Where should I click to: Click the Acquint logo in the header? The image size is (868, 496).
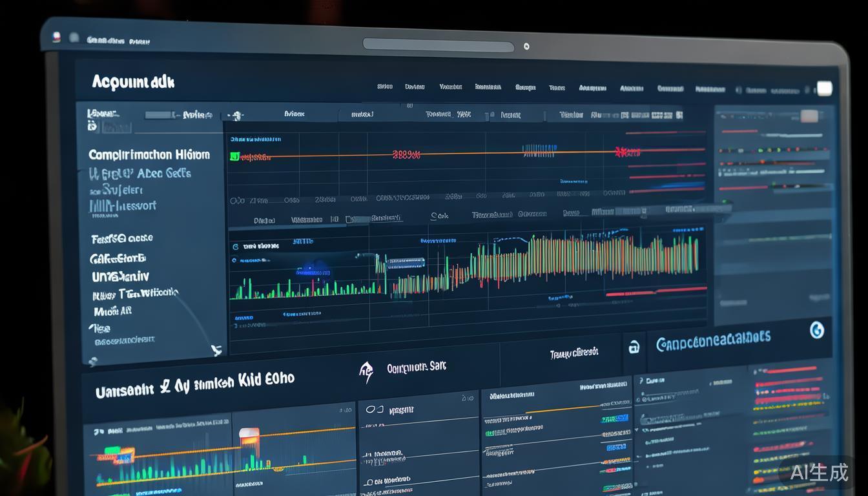pyautogui.click(x=132, y=82)
